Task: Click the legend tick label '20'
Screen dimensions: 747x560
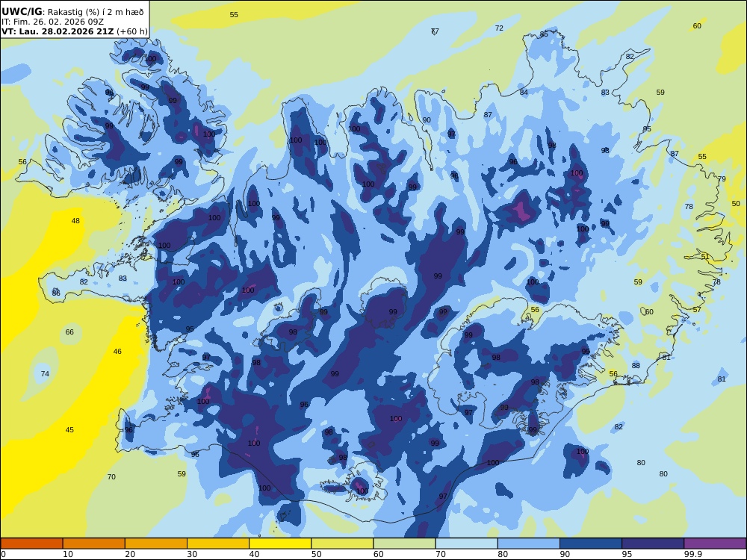Action: coord(130,554)
